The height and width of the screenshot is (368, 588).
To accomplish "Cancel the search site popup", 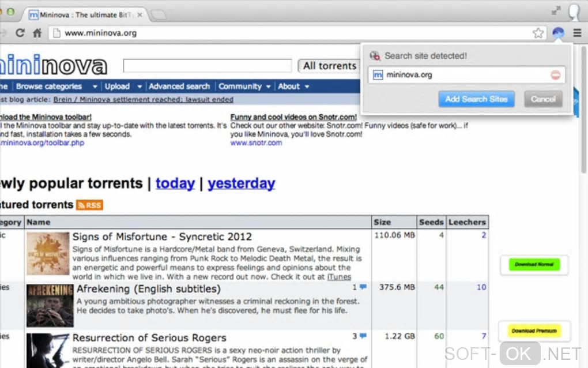I will [x=543, y=99].
